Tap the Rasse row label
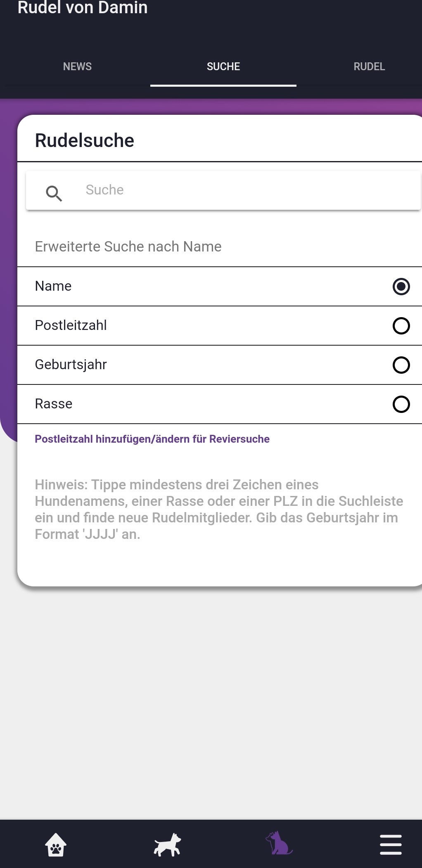The height and width of the screenshot is (868, 422). [x=54, y=404]
